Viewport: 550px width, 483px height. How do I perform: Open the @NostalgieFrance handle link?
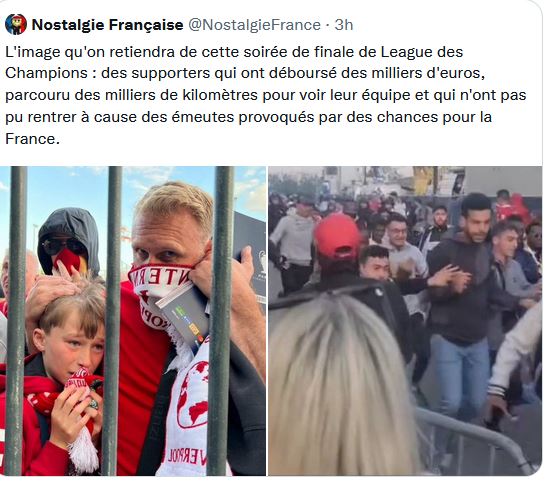(255, 25)
